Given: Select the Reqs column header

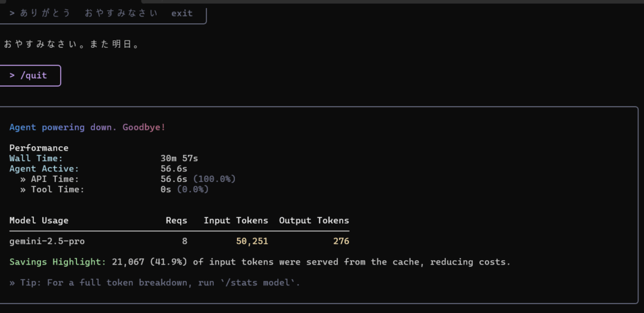Looking at the screenshot, I should coord(176,220).
